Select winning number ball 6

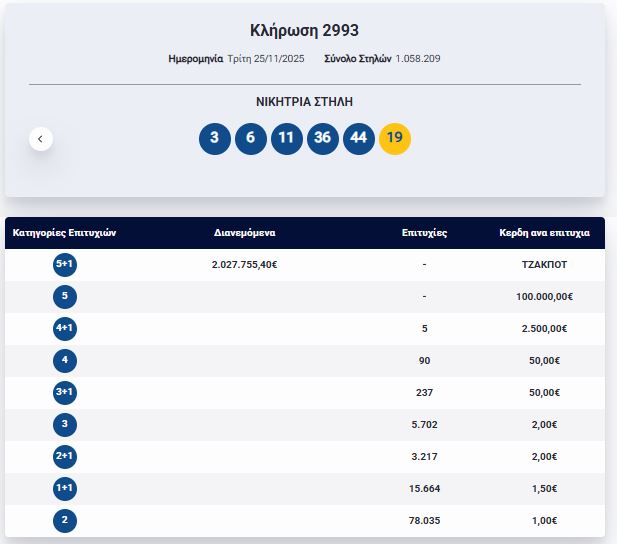[x=250, y=138]
